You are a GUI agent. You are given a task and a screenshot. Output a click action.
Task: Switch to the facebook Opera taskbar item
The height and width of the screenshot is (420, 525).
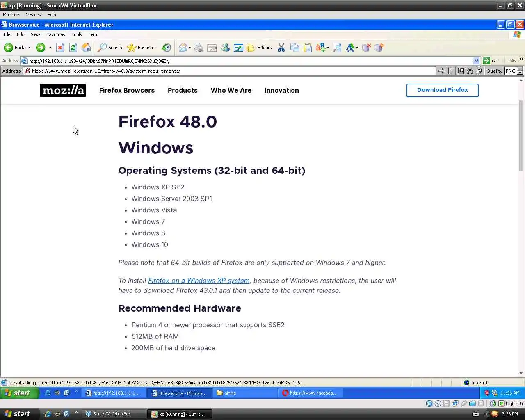tap(311, 393)
